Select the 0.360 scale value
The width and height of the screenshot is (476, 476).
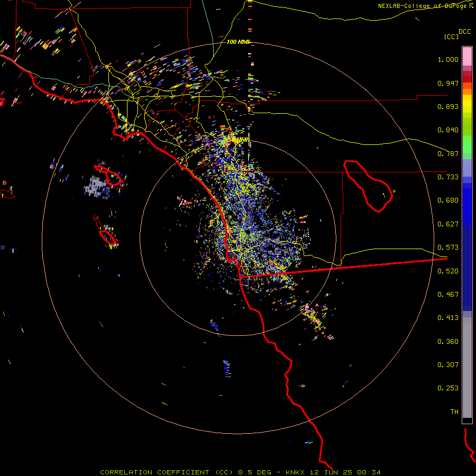pyautogui.click(x=448, y=342)
